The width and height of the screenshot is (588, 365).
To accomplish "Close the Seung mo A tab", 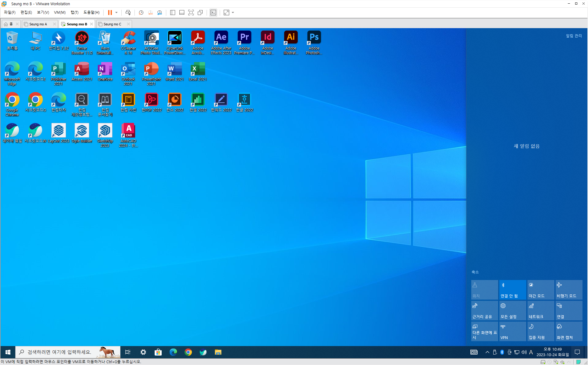I will tap(54, 24).
